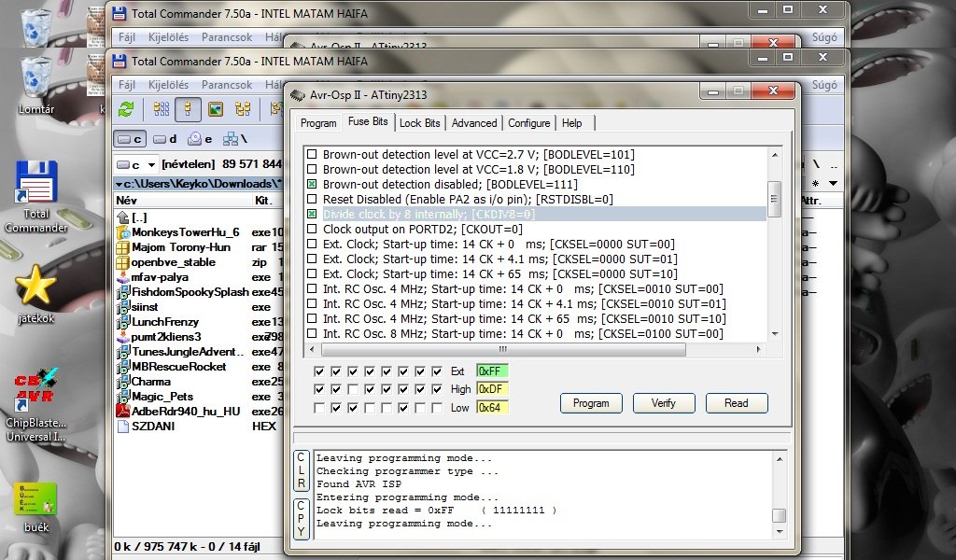Click ChipBlaster Universal desktop shortcut
The image size is (956, 560).
(36, 405)
